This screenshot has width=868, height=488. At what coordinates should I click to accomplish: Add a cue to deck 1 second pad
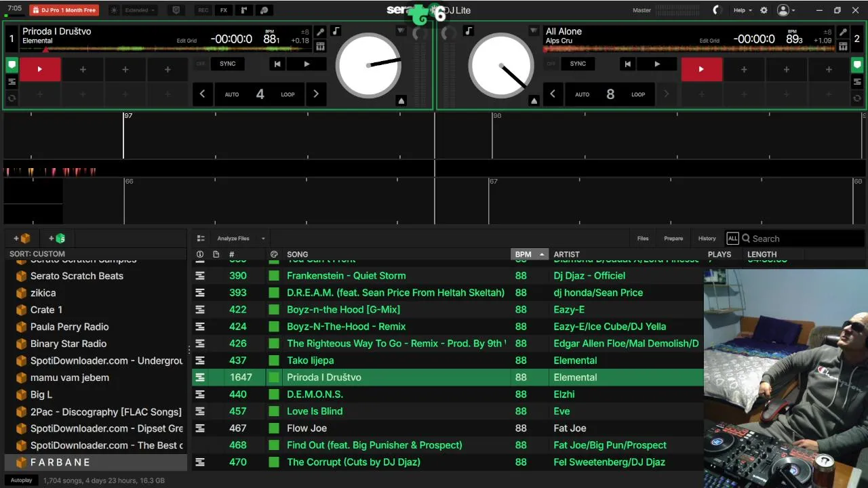pyautogui.click(x=83, y=69)
